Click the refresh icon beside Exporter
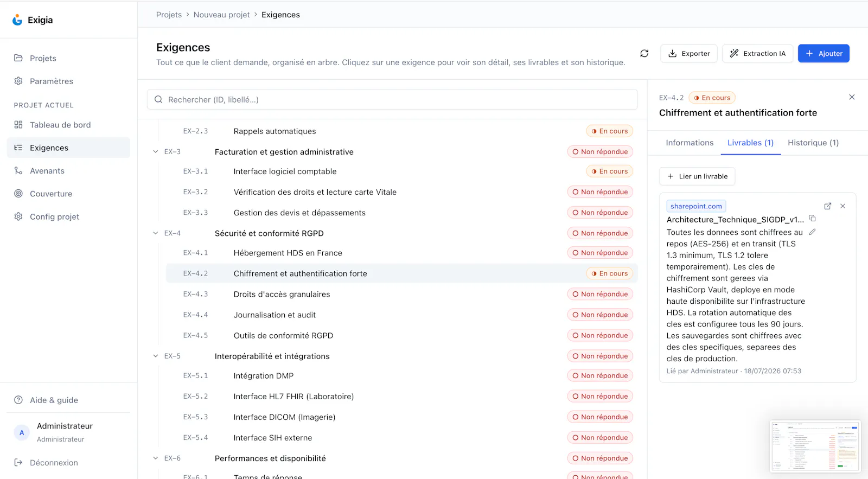Image resolution: width=868 pixels, height=479 pixels. click(644, 54)
